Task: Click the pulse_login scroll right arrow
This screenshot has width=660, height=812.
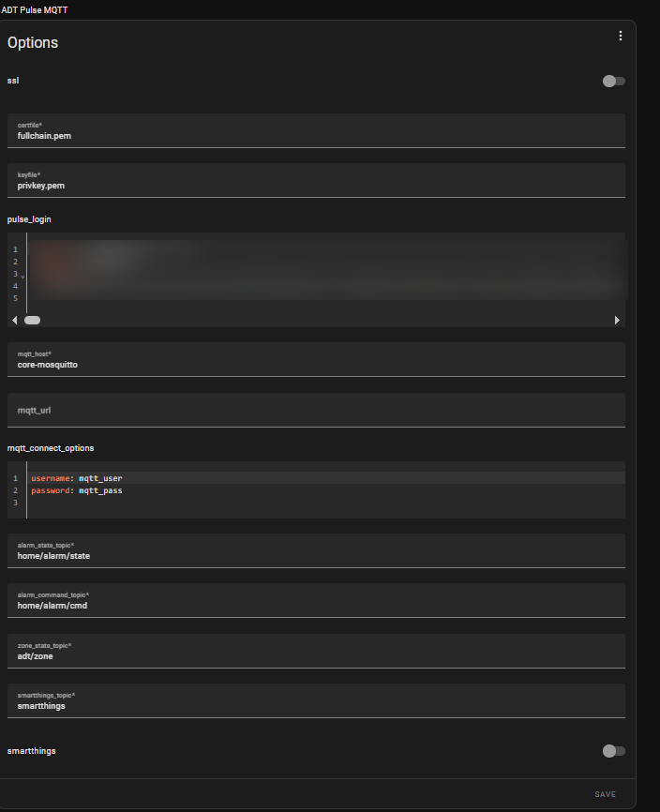Action: tap(617, 321)
